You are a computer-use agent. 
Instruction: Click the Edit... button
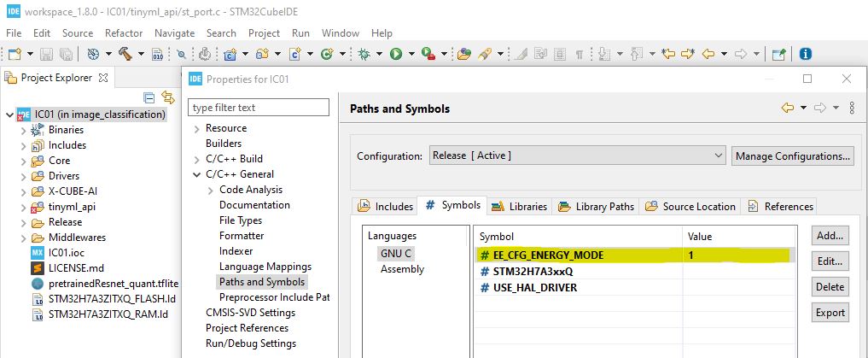[830, 261]
